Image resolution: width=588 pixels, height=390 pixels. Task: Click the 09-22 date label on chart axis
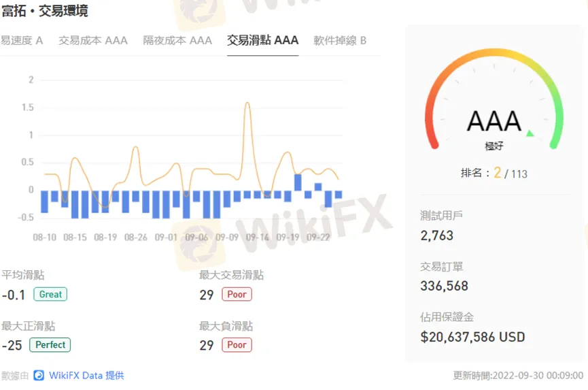[x=318, y=238]
